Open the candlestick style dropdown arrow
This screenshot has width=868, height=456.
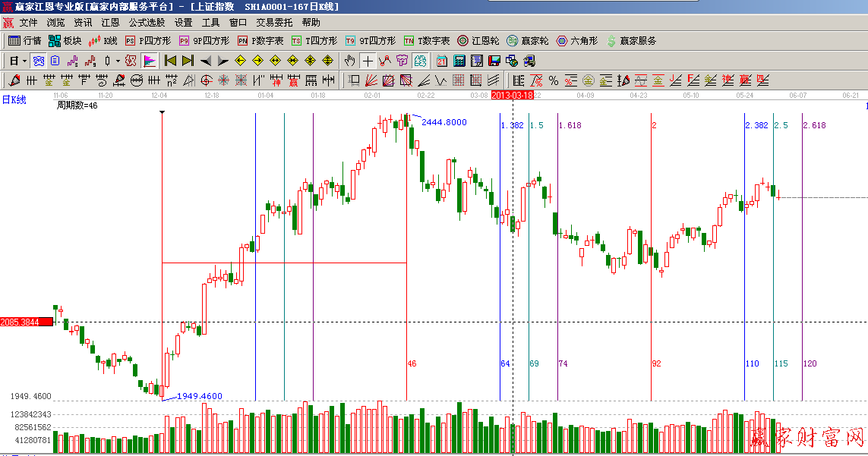point(118,61)
